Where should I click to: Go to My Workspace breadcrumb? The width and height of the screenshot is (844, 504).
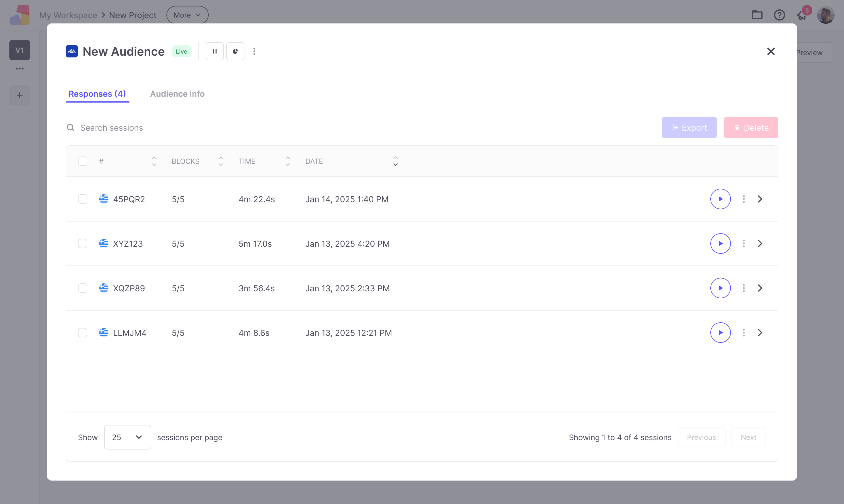pyautogui.click(x=68, y=15)
